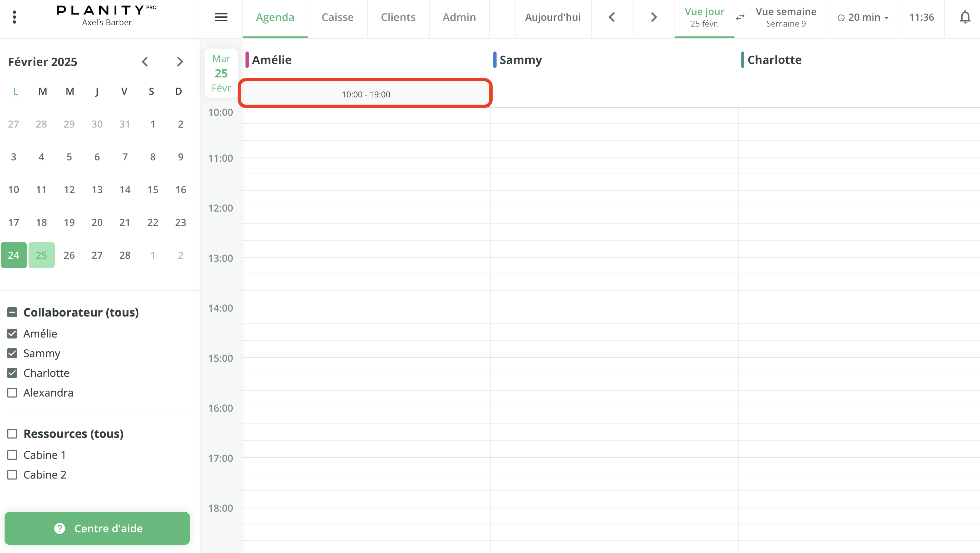Check the Cabine 1 resource checkbox
The image size is (980, 553).
tap(12, 455)
